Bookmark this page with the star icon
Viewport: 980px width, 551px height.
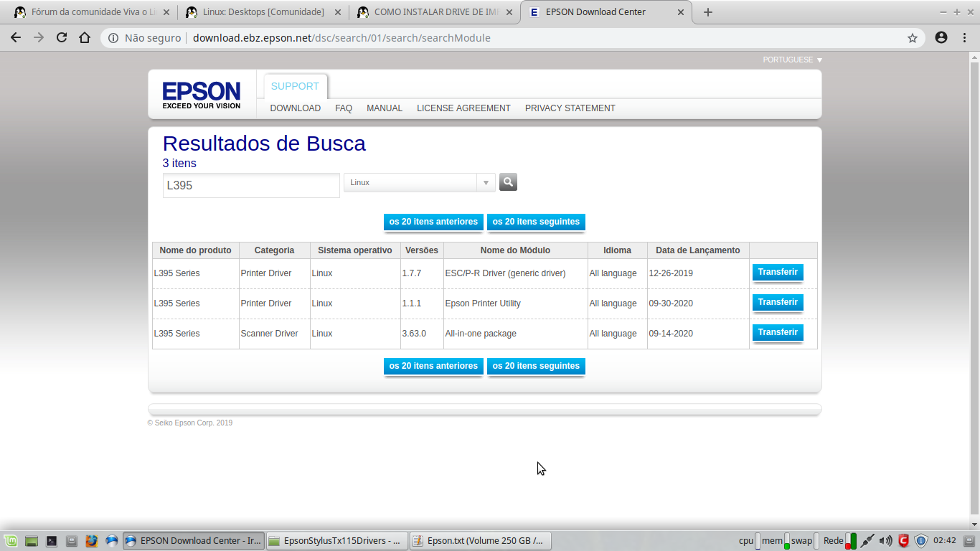[x=913, y=38]
